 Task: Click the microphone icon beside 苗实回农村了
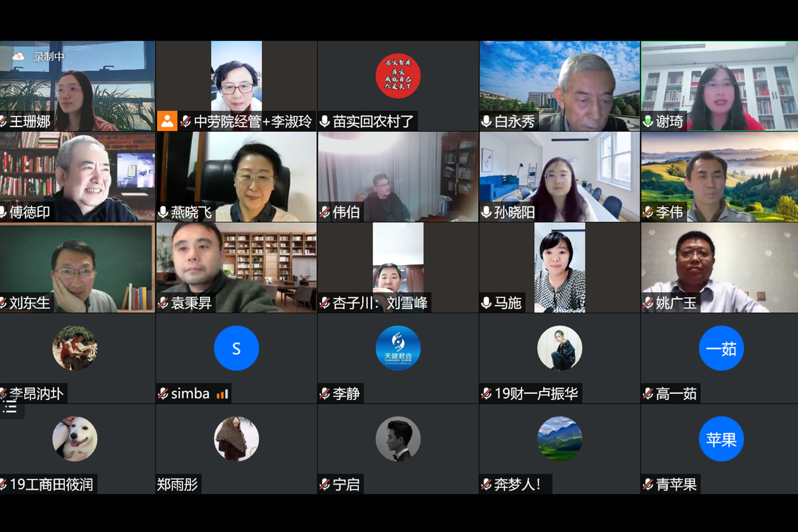point(325,121)
